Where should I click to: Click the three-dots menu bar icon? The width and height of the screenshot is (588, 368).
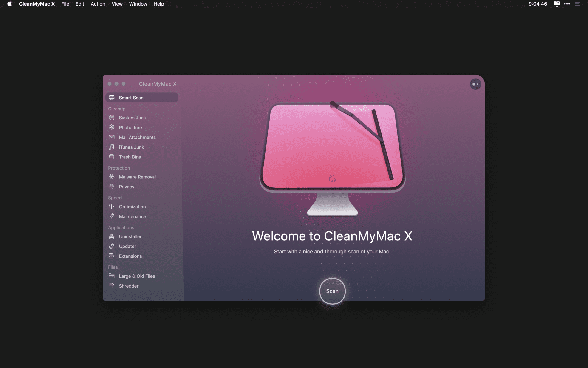[x=567, y=4]
